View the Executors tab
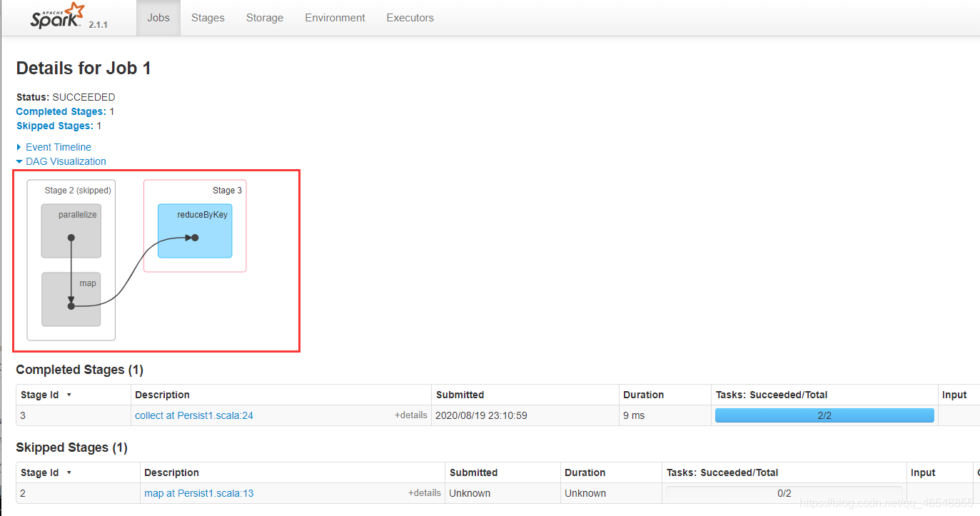 [x=410, y=18]
